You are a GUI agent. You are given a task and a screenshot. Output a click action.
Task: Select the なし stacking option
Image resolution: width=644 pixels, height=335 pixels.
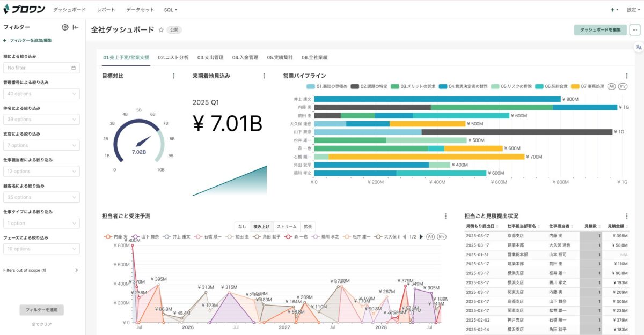click(243, 227)
